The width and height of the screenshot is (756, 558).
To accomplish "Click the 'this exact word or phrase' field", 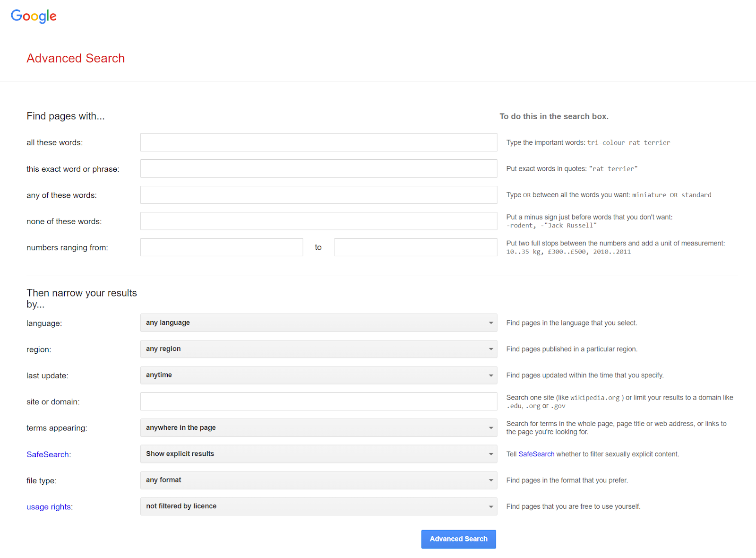I will [x=318, y=169].
